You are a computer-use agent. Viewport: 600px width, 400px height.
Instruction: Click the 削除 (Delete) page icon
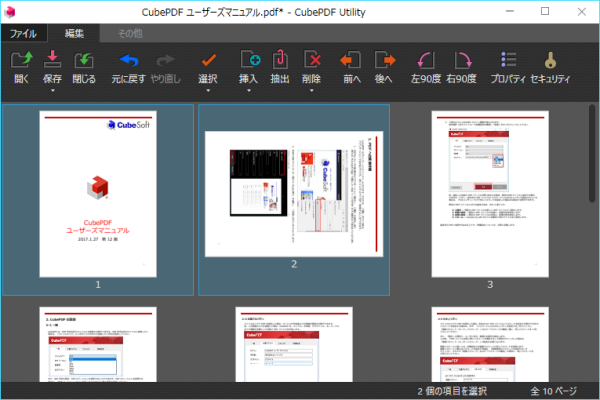click(311, 59)
